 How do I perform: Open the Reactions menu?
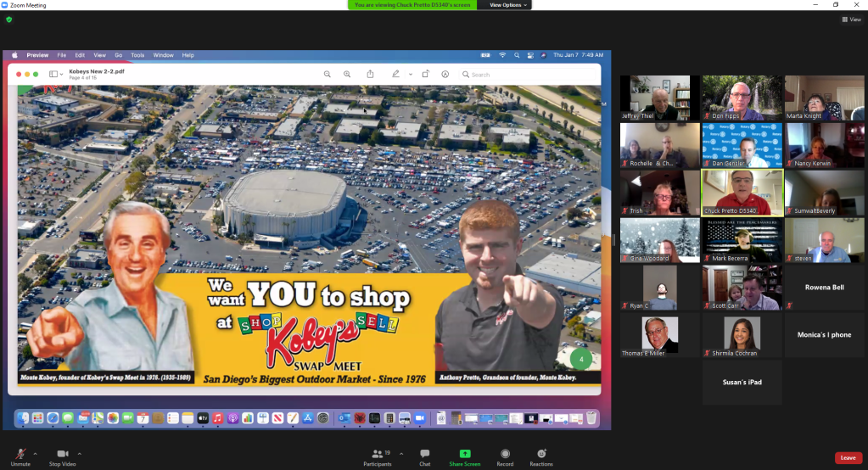click(x=541, y=455)
